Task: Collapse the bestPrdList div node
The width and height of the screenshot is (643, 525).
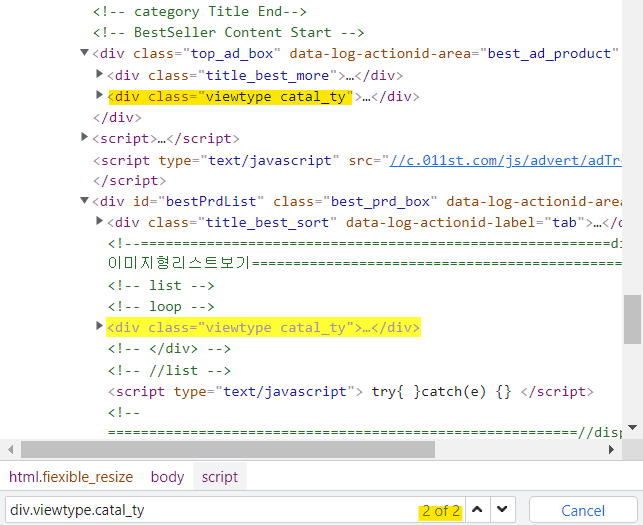Action: click(x=85, y=201)
